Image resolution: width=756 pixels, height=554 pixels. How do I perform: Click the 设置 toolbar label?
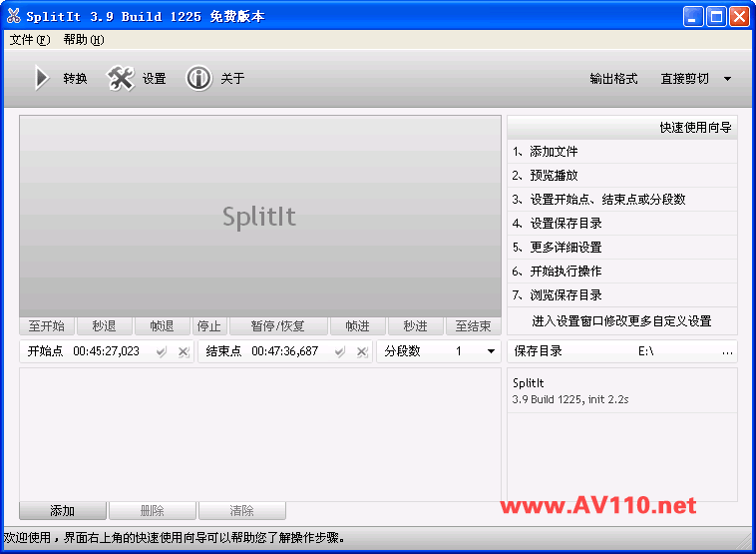155,79
